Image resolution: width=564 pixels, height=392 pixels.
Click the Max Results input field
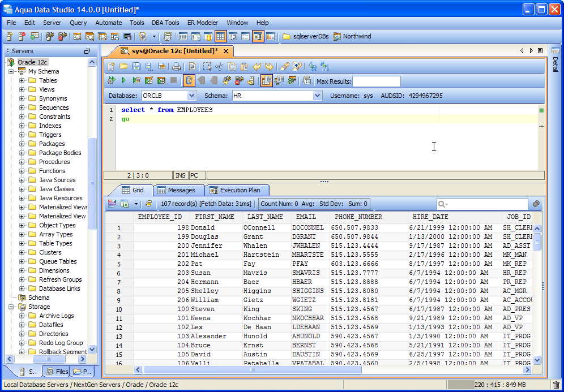coord(376,81)
